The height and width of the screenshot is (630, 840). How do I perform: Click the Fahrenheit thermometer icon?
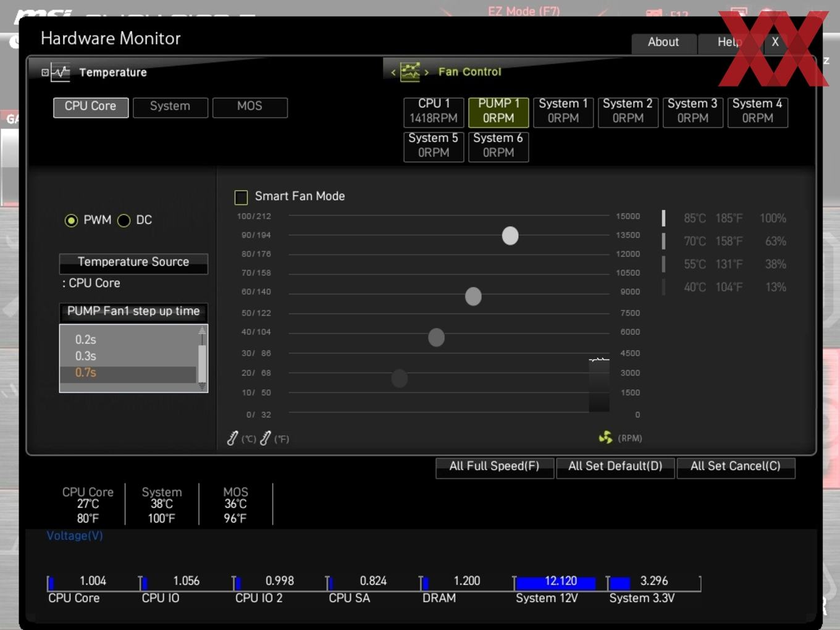pyautogui.click(x=266, y=439)
